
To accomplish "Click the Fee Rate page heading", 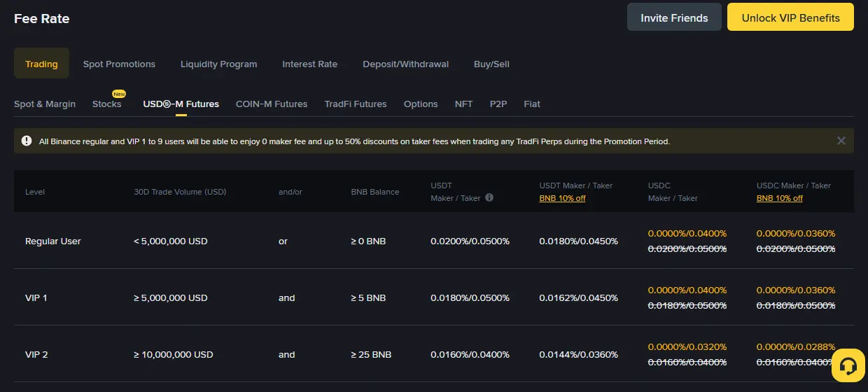I will [x=41, y=18].
